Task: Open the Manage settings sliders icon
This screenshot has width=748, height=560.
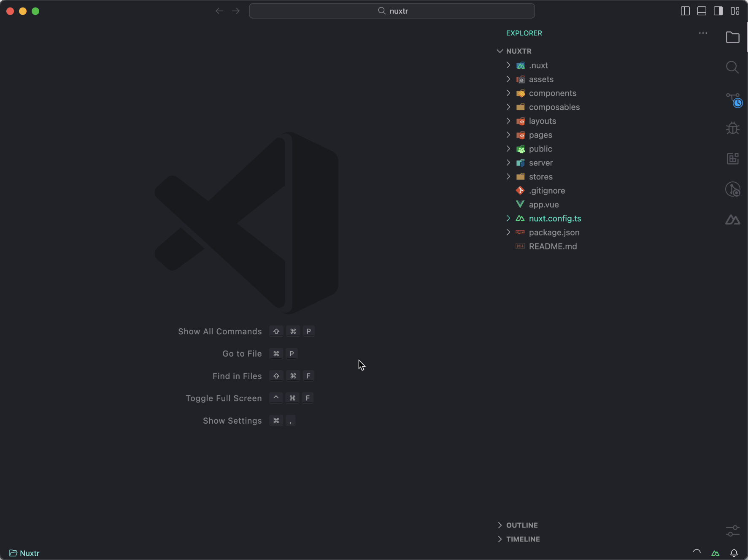Action: (x=732, y=530)
